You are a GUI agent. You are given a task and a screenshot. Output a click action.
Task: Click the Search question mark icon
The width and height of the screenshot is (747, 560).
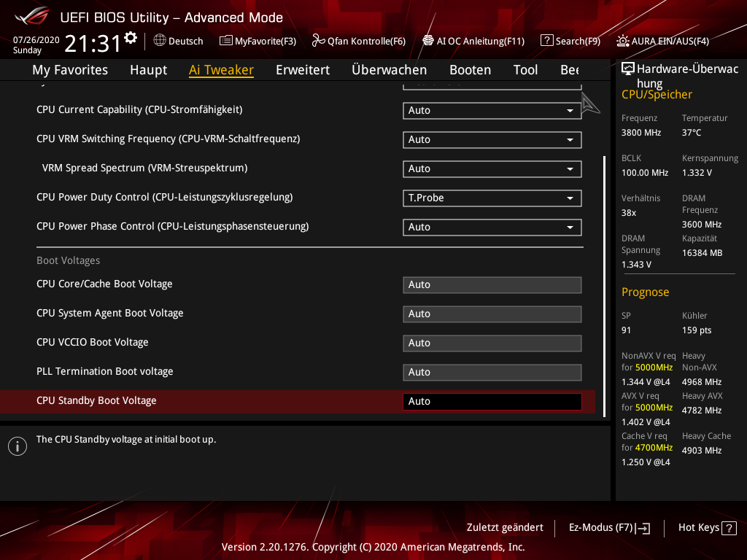[x=546, y=41]
